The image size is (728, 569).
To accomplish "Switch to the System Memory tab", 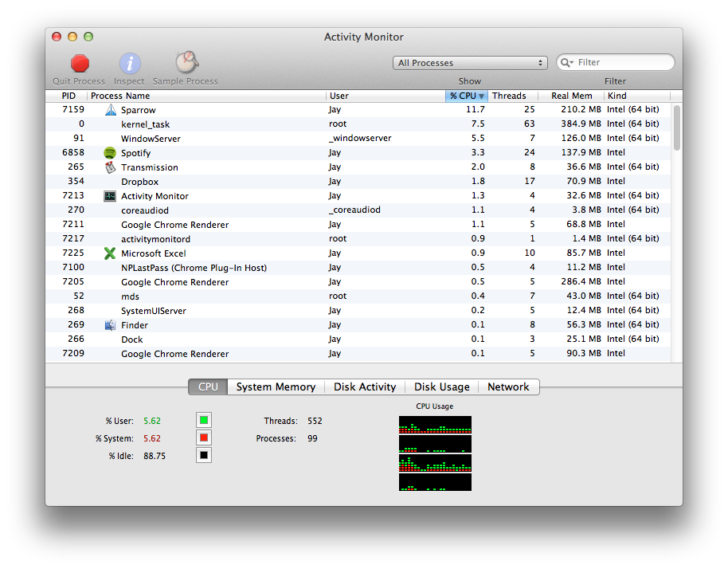I will 276,387.
